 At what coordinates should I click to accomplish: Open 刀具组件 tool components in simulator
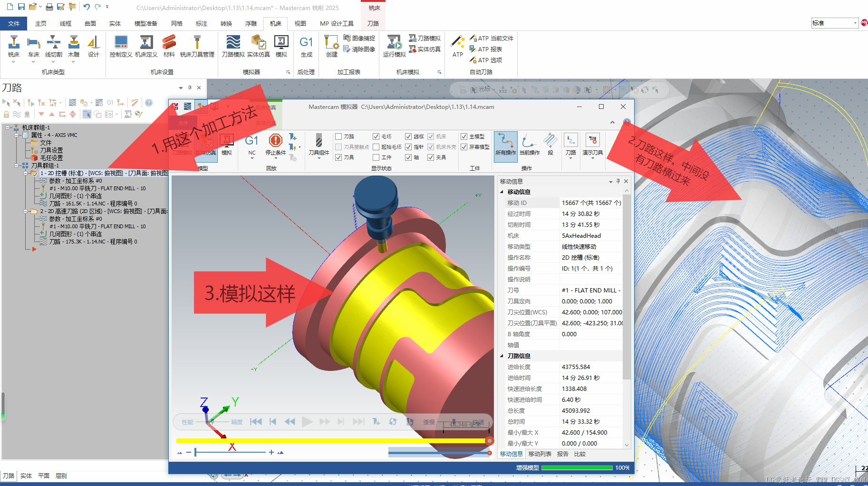coord(319,145)
